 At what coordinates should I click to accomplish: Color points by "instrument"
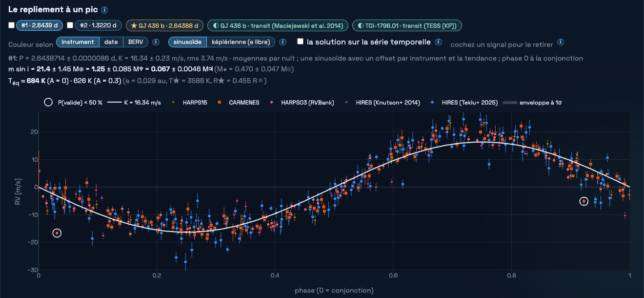click(x=78, y=42)
